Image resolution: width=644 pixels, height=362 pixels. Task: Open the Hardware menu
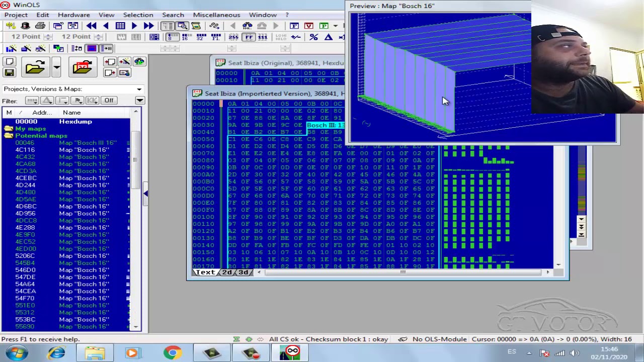pos(73,15)
